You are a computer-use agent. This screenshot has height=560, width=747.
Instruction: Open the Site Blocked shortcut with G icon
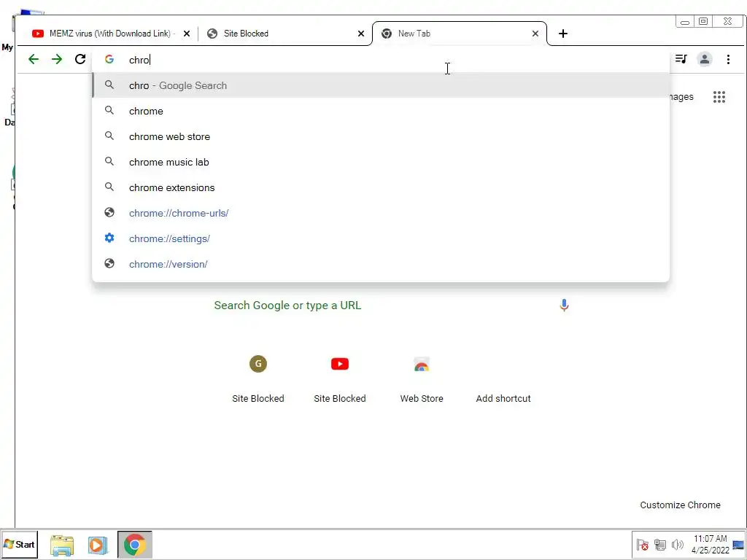258,378
